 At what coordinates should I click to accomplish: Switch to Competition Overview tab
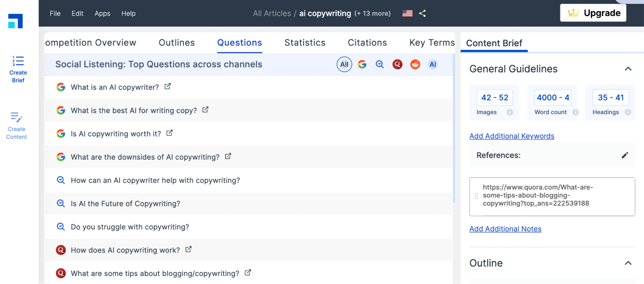click(91, 43)
